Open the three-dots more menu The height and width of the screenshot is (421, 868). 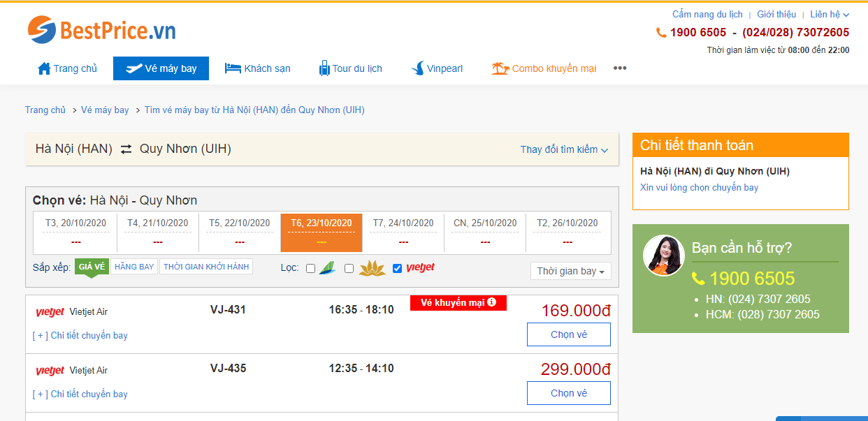(620, 68)
